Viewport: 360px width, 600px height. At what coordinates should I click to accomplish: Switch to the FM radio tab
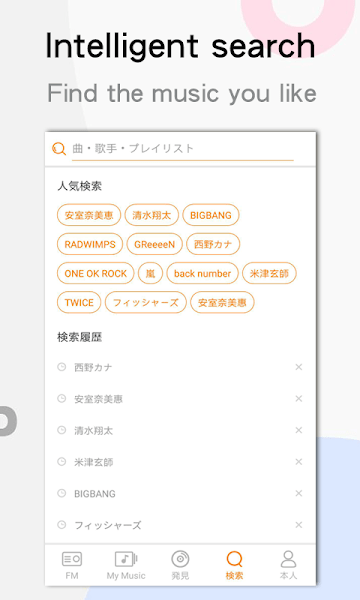pyautogui.click(x=72, y=565)
